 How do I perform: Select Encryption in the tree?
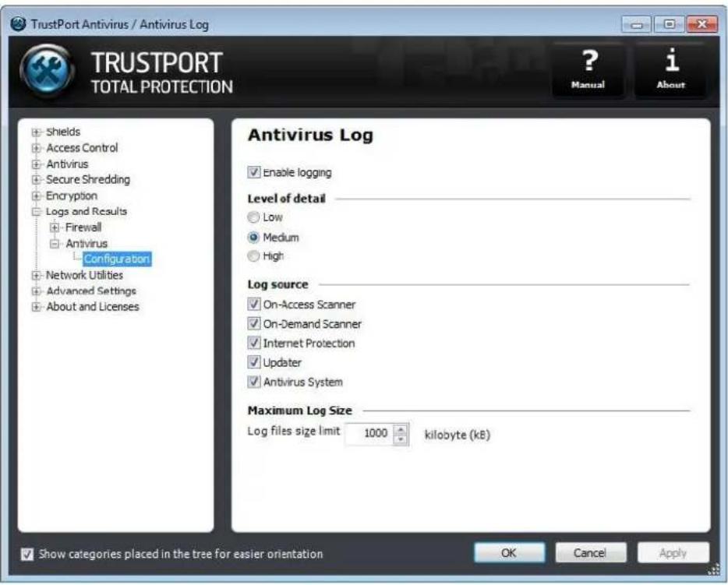coord(72,196)
